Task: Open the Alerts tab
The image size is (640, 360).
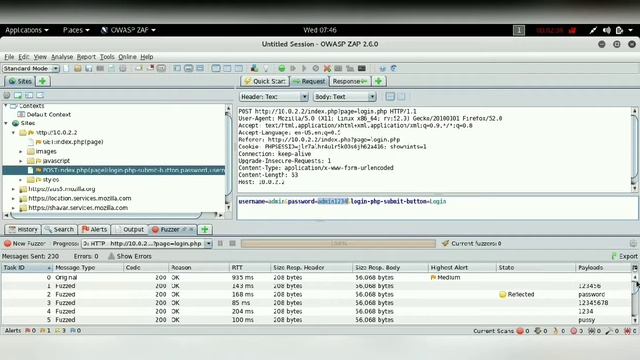Action: (94, 229)
